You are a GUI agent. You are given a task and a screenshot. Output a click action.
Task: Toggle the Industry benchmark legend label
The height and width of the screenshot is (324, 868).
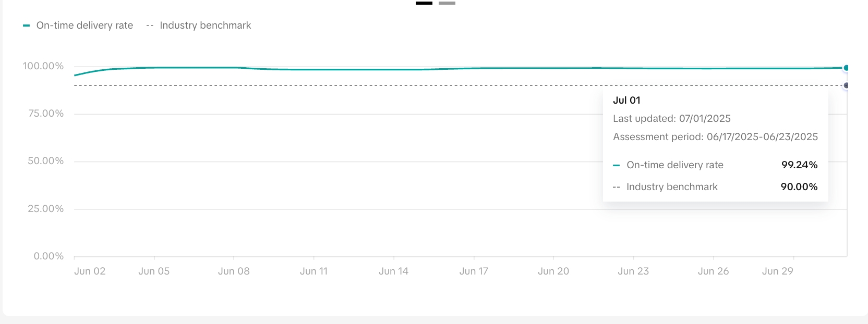point(205,26)
